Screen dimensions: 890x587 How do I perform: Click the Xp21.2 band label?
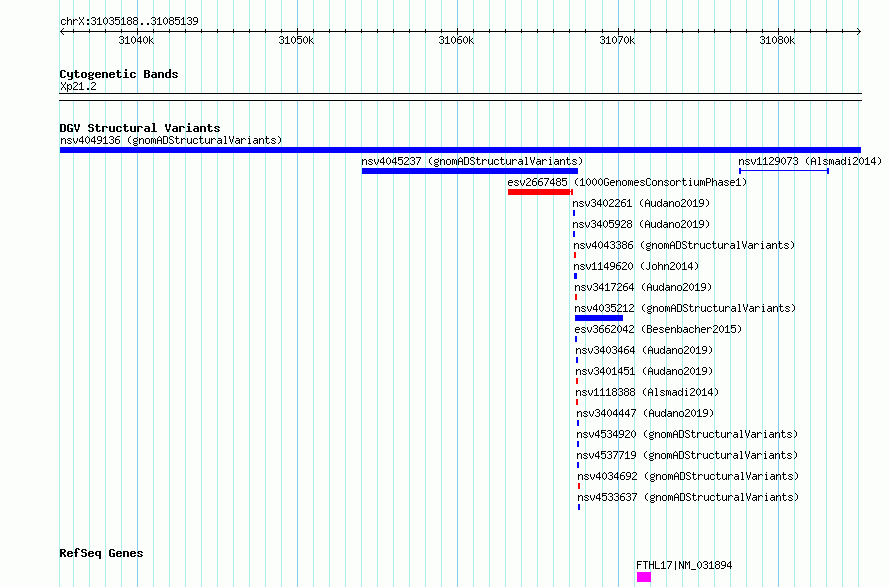[78, 86]
